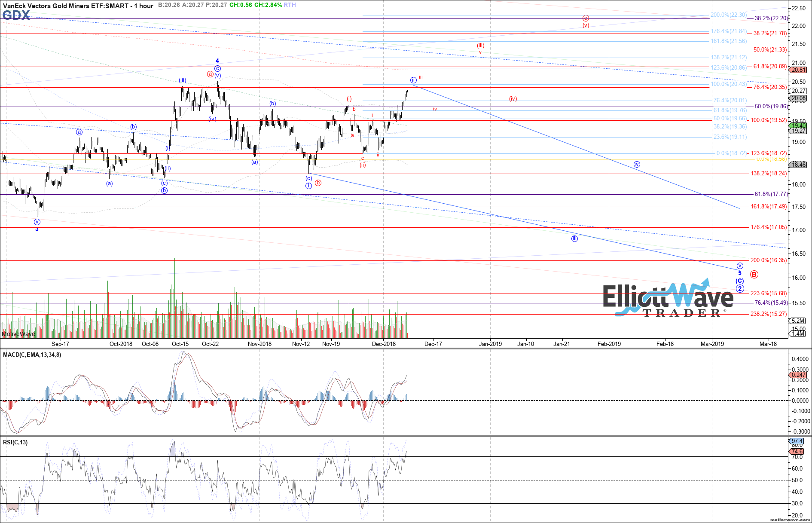Select the large GDX ticker label
The image size is (812, 523).
(x=16, y=16)
